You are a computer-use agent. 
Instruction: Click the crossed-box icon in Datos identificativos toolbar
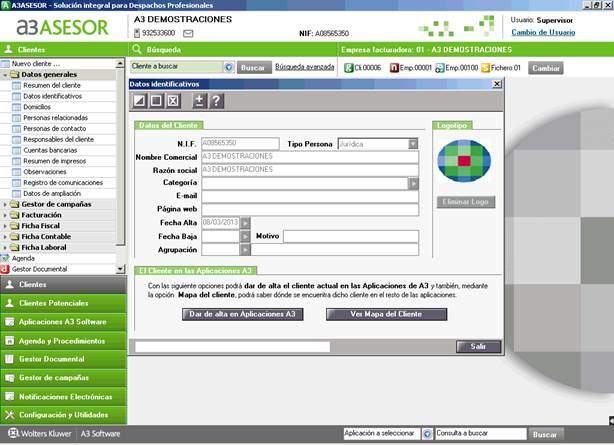click(173, 101)
